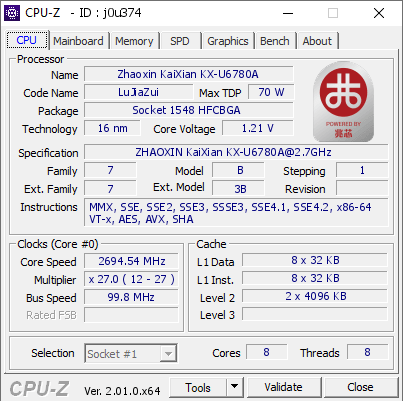Image resolution: width=403 pixels, height=401 pixels.
Task: Click the empty Rated FSB field
Action: click(131, 315)
